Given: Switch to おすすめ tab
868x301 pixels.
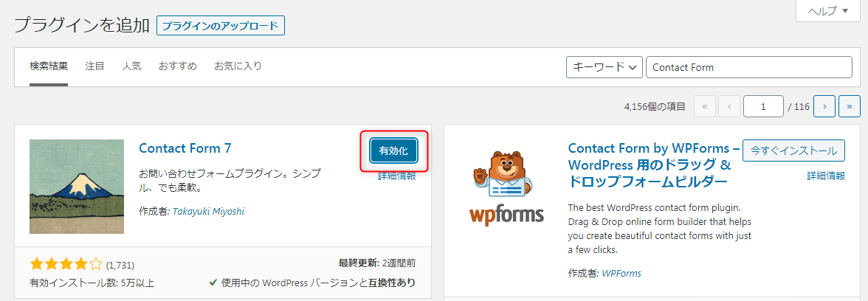Looking at the screenshot, I should point(178,66).
